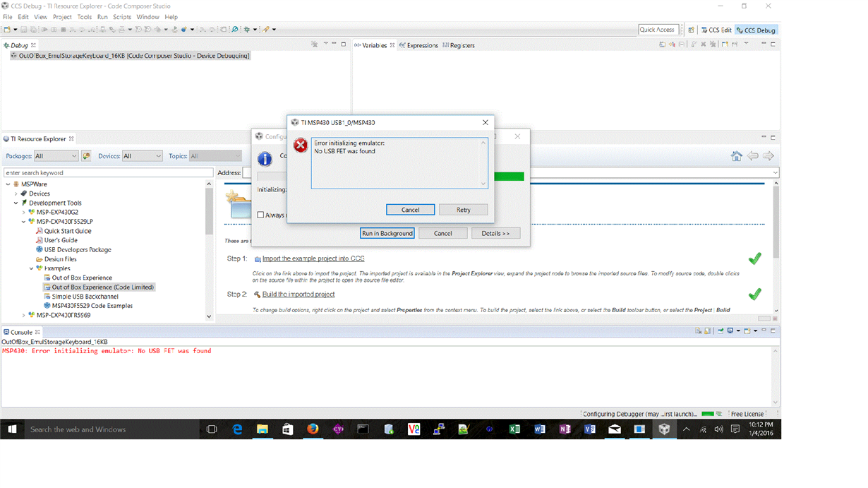Click the Windows Start button
The height and width of the screenshot is (488, 868).
tap(12, 429)
